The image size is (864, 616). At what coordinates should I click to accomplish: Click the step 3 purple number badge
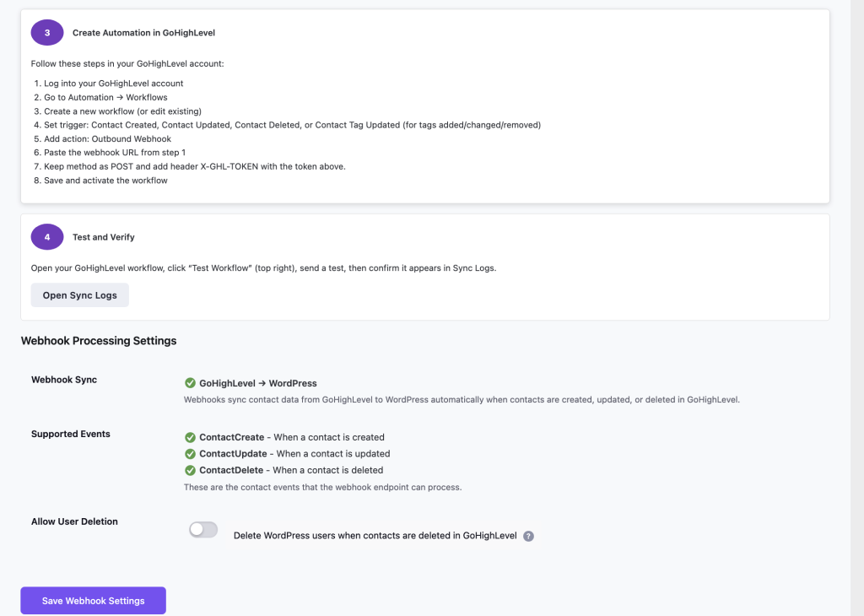click(47, 33)
